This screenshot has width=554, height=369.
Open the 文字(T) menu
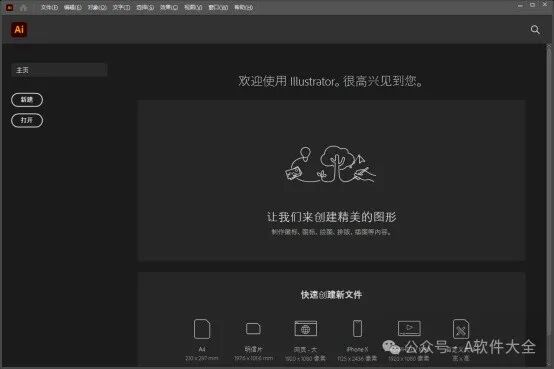coord(121,7)
